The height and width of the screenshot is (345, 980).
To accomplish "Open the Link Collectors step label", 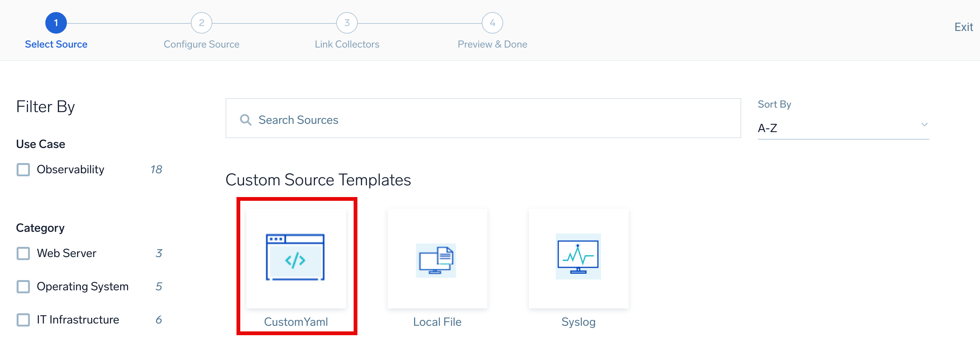I will tap(346, 45).
